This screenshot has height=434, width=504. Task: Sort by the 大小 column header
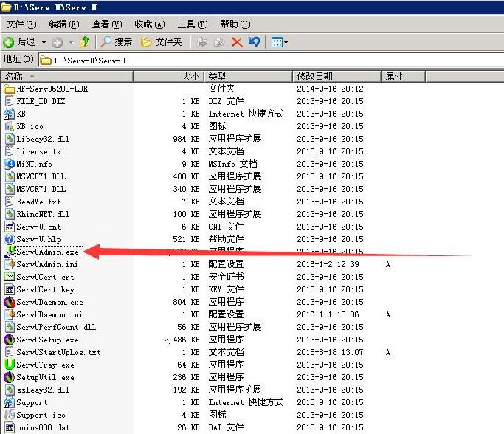[168, 77]
